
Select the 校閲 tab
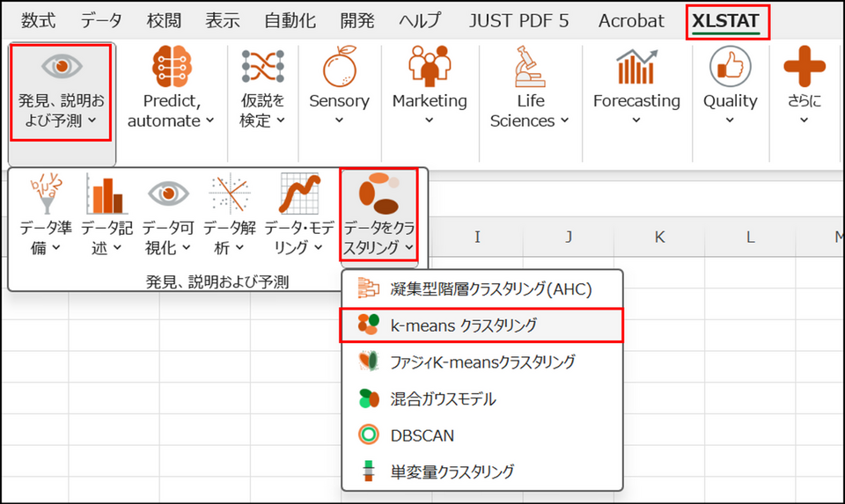pos(164,21)
